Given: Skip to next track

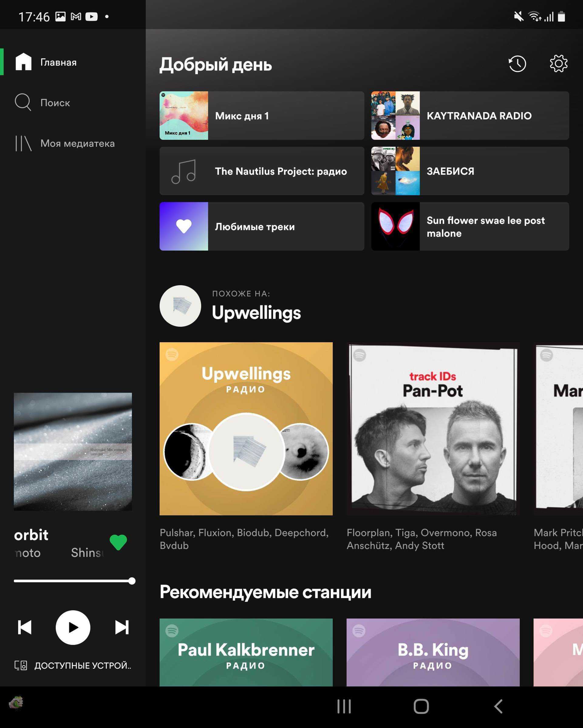Looking at the screenshot, I should pos(121,628).
